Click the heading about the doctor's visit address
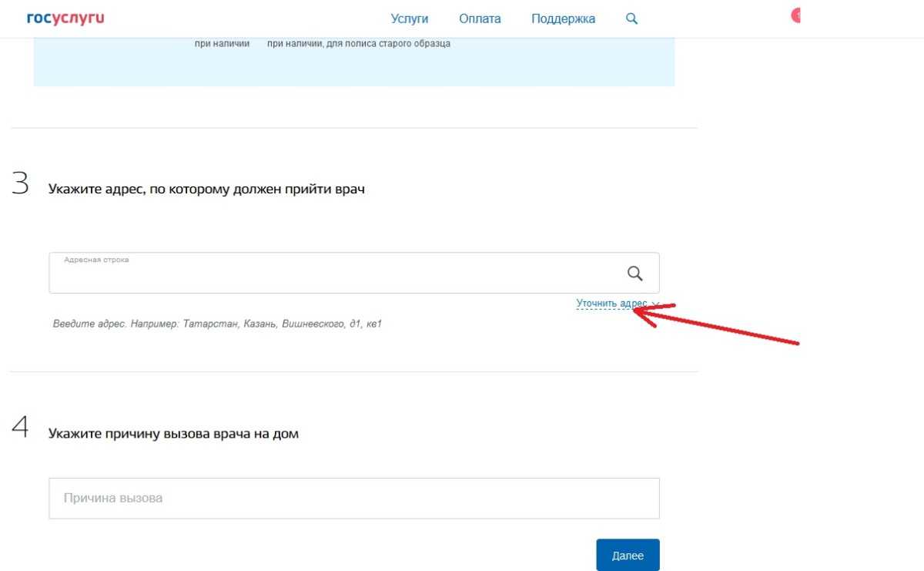This screenshot has height=571, width=924. (206, 190)
